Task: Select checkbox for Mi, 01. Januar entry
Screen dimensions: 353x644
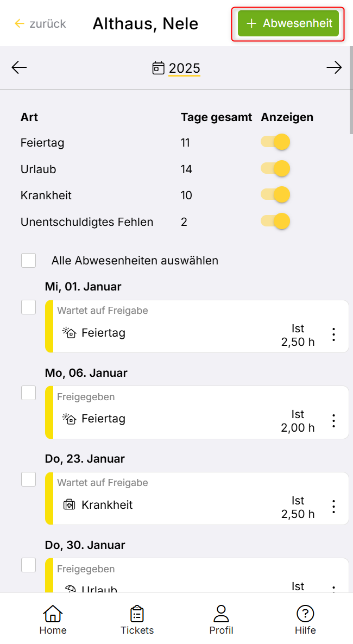Action: click(x=29, y=307)
